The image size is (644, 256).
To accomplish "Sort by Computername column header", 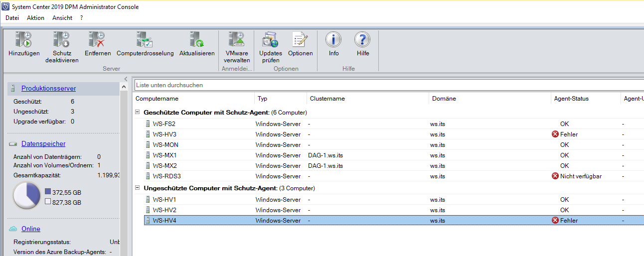I will coord(194,99).
